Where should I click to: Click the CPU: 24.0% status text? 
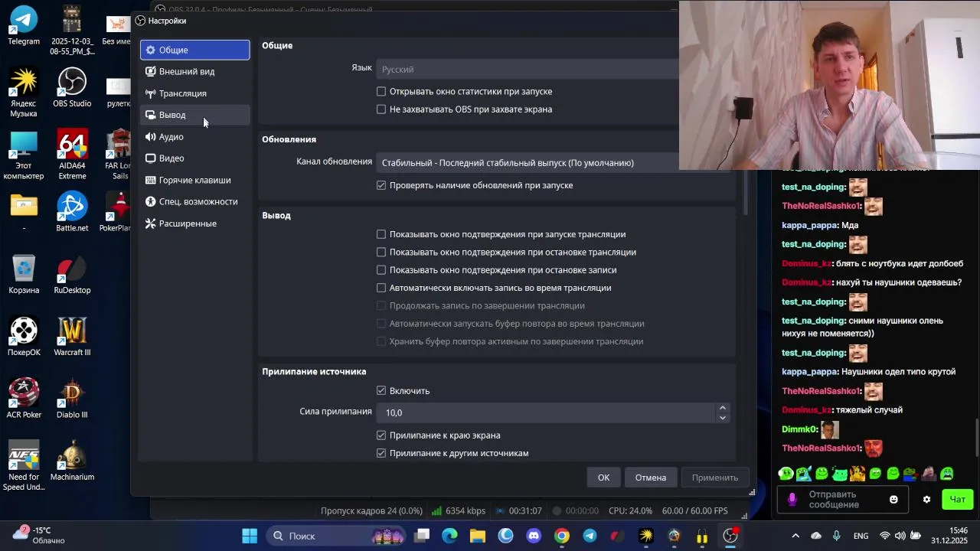(630, 510)
